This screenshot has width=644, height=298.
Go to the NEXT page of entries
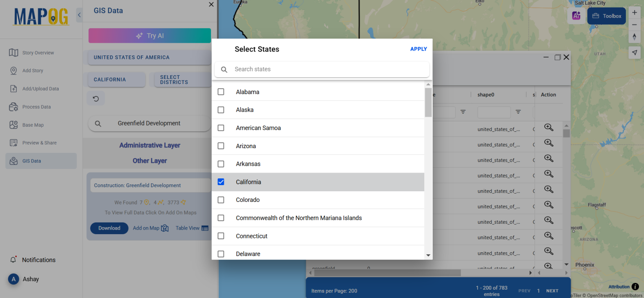[x=552, y=290]
